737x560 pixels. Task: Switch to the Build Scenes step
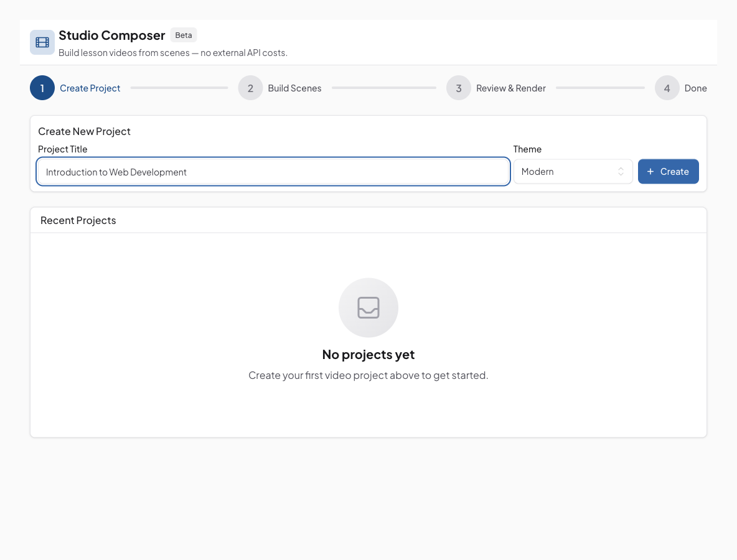point(294,88)
